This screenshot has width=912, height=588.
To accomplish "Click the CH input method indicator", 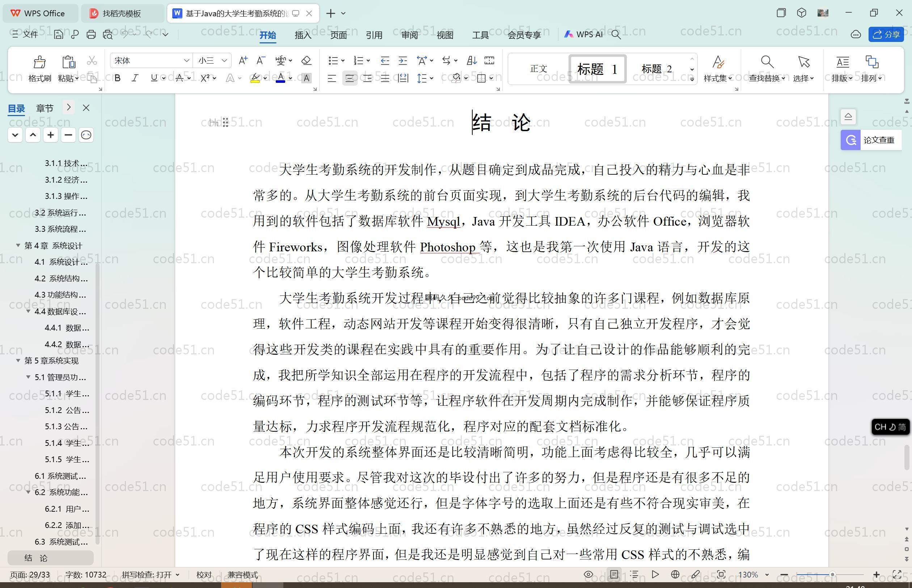I will pyautogui.click(x=891, y=427).
